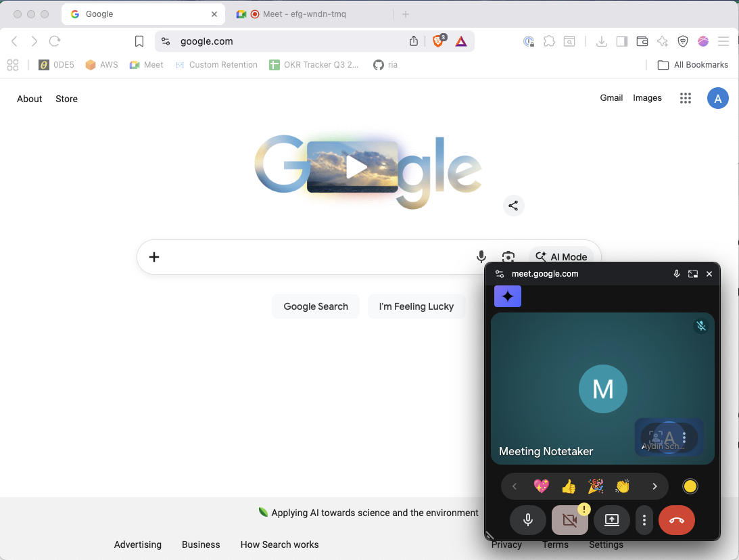Go back with the browser back arrow
The image size is (739, 560).
click(x=15, y=41)
